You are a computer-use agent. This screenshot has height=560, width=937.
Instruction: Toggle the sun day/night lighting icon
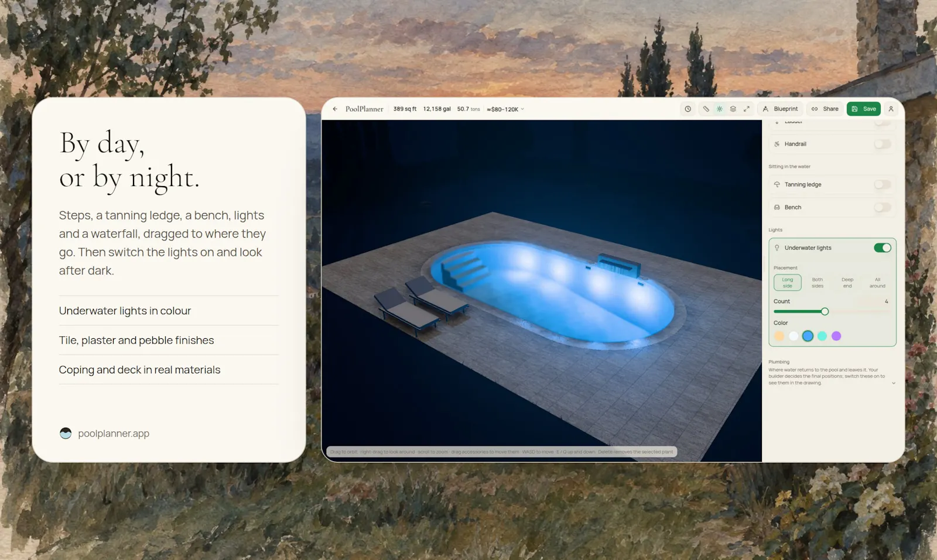pyautogui.click(x=720, y=109)
